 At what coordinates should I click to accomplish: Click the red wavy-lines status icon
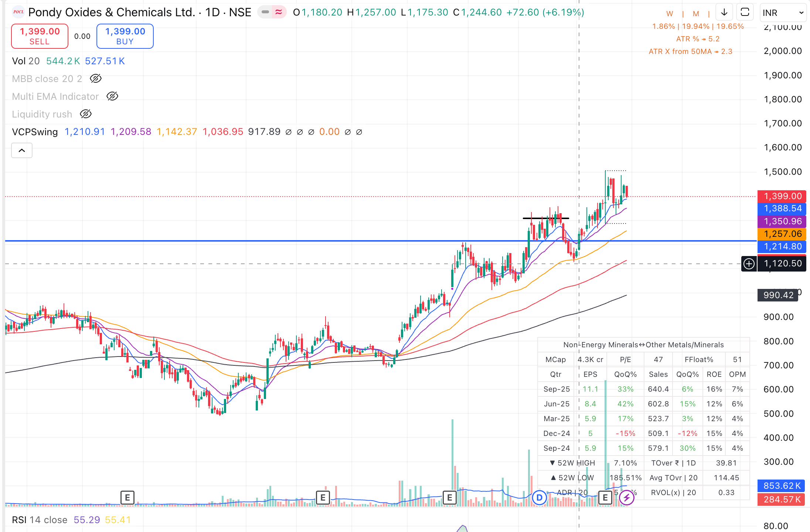(x=279, y=12)
